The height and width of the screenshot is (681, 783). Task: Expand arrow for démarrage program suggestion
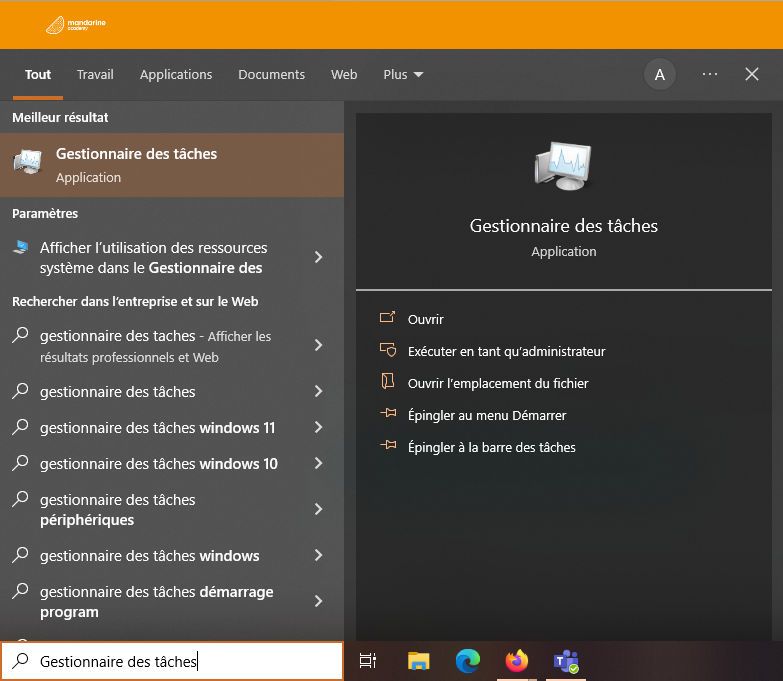click(x=319, y=601)
